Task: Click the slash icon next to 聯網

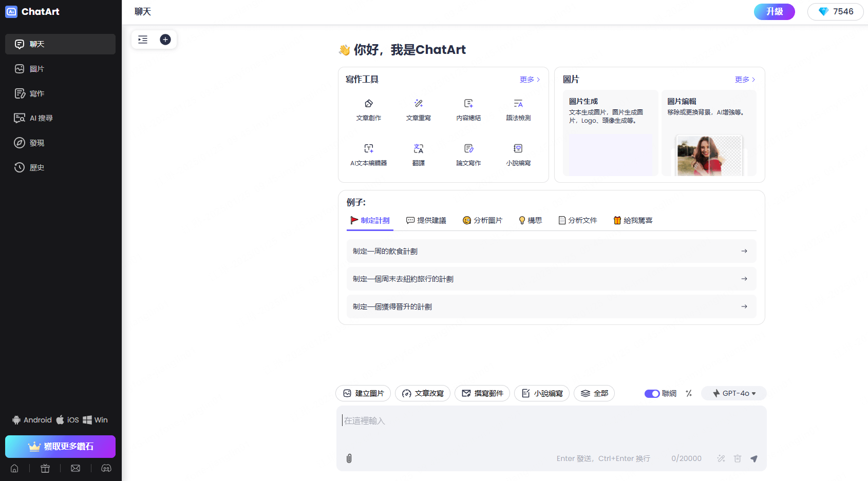Action: click(x=689, y=393)
